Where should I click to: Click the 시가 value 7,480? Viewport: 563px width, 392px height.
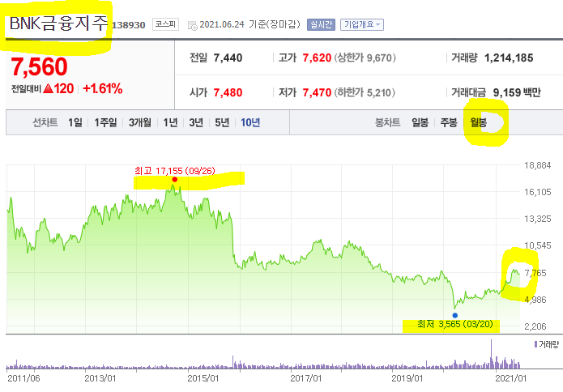click(228, 92)
